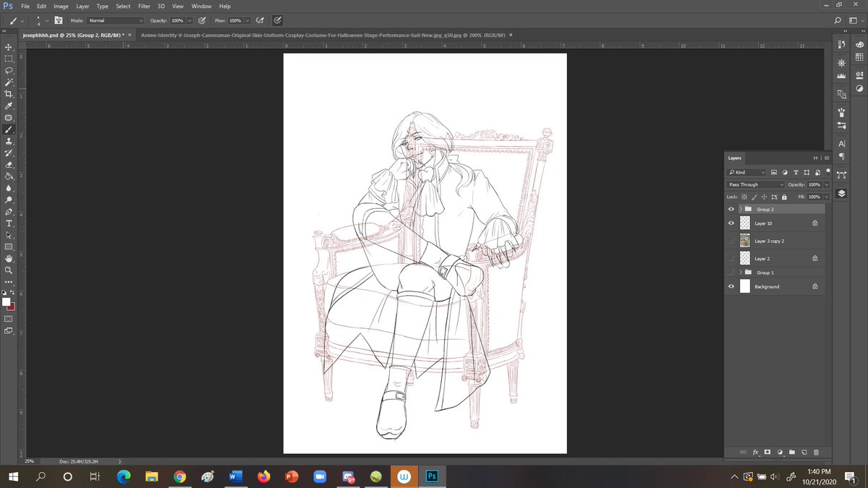
Task: Show Layer 3 copy 2 visibility
Action: tap(731, 241)
